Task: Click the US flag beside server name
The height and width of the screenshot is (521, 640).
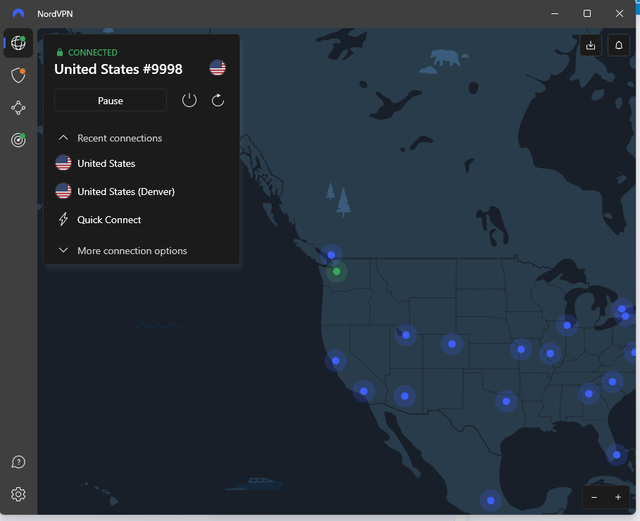Action: coord(218,68)
